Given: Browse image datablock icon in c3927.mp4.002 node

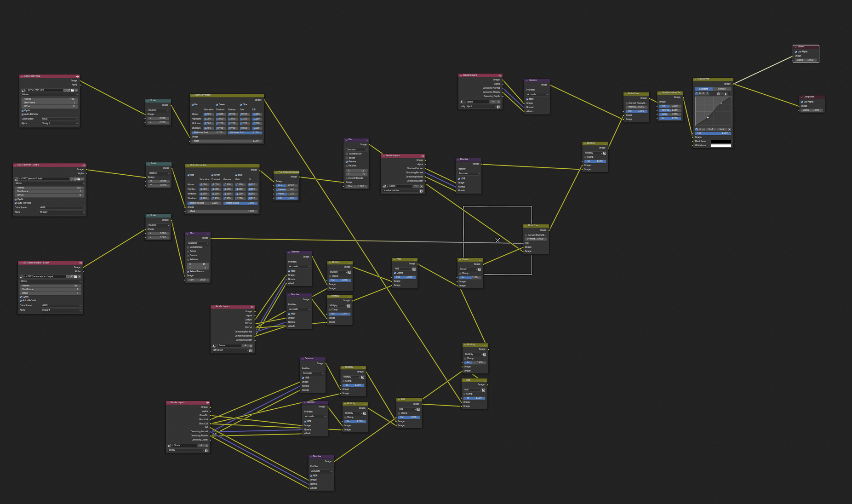Looking at the screenshot, I should click(23, 90).
